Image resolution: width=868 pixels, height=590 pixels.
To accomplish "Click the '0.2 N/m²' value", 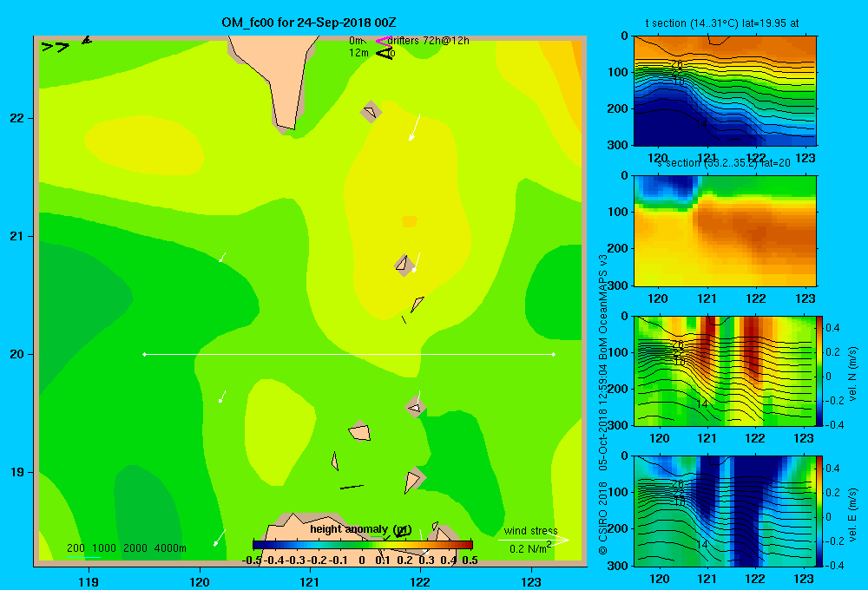I will (530, 548).
